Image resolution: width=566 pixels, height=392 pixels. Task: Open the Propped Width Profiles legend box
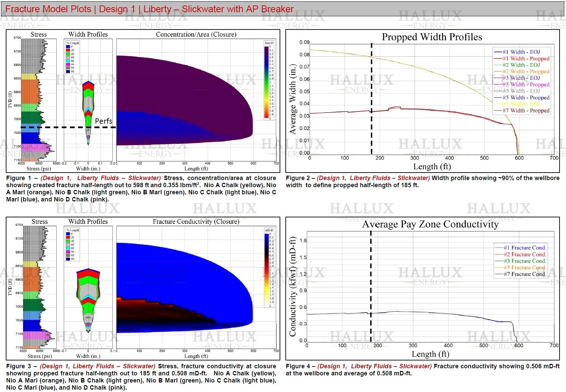pyautogui.click(x=522, y=81)
